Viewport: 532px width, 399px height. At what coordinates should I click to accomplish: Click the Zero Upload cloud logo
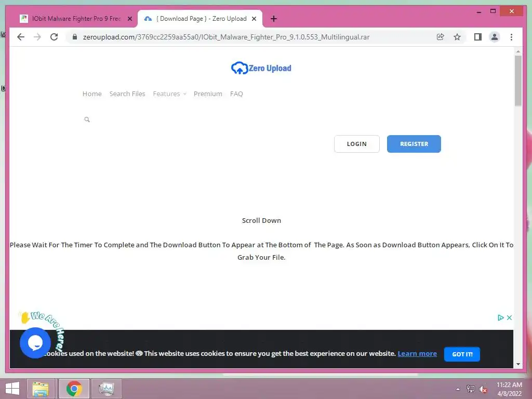(261, 68)
